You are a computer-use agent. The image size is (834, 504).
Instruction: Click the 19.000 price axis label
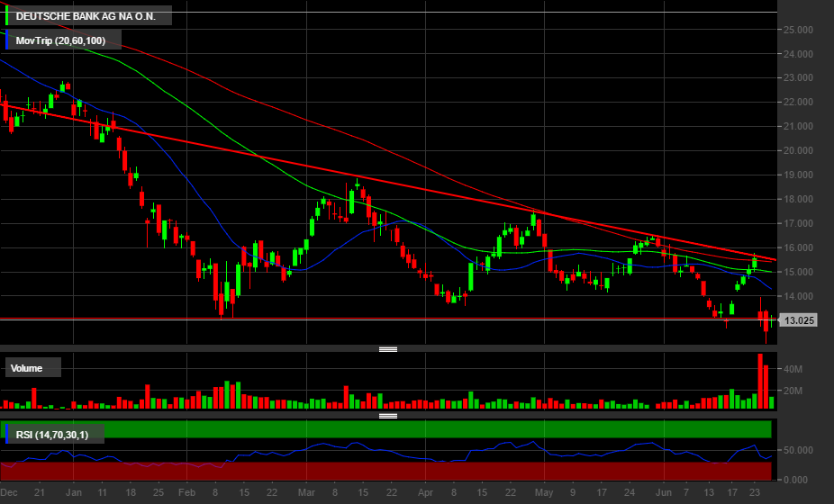point(798,175)
